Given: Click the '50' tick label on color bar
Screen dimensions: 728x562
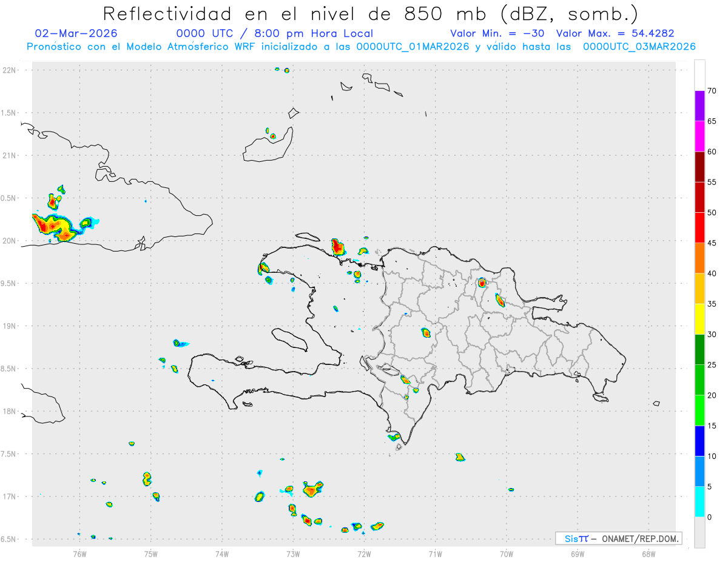Looking at the screenshot, I should pyautogui.click(x=712, y=213).
